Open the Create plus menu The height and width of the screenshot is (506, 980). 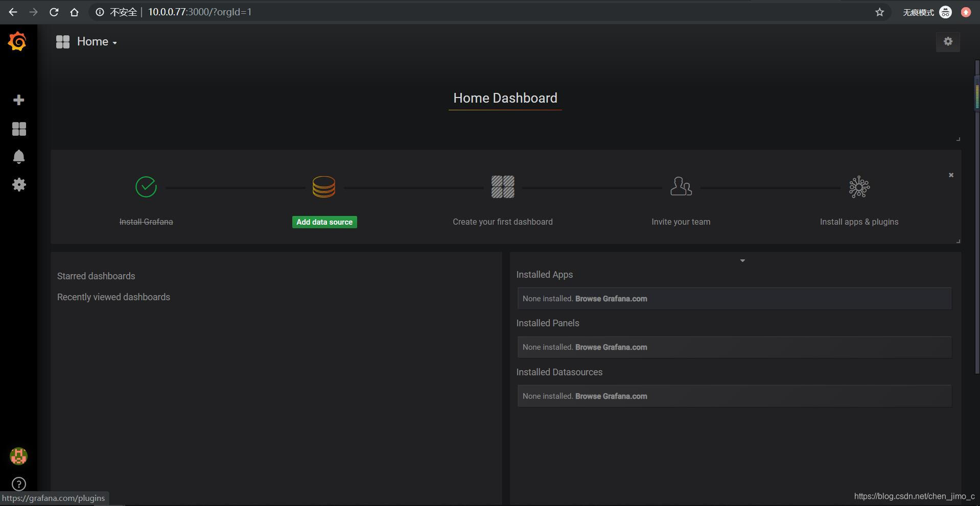[x=19, y=100]
